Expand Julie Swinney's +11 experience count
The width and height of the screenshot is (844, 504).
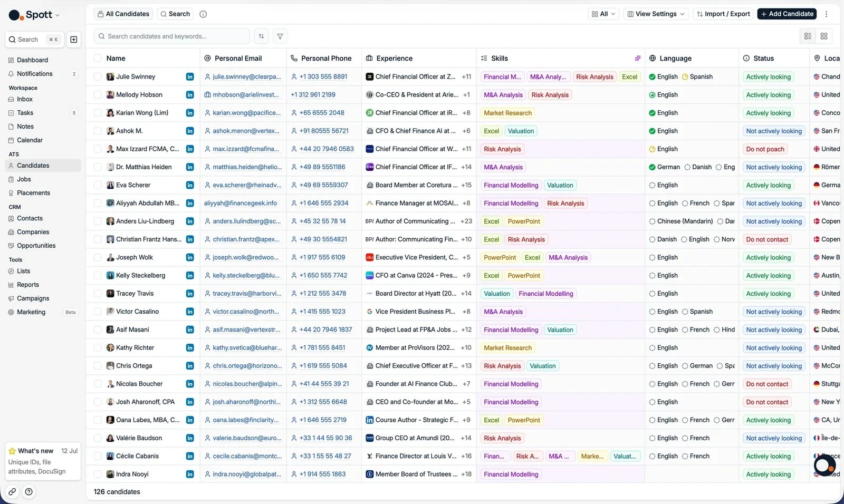pyautogui.click(x=466, y=77)
